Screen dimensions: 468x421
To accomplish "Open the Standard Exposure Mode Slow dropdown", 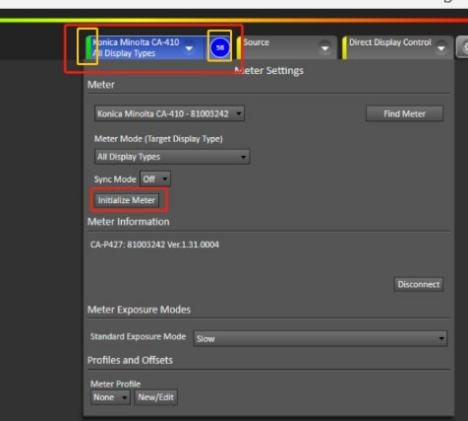I will tap(320, 339).
